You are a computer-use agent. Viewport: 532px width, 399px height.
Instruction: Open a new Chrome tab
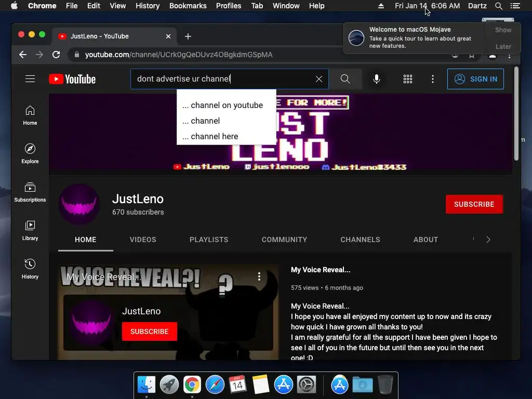(188, 36)
